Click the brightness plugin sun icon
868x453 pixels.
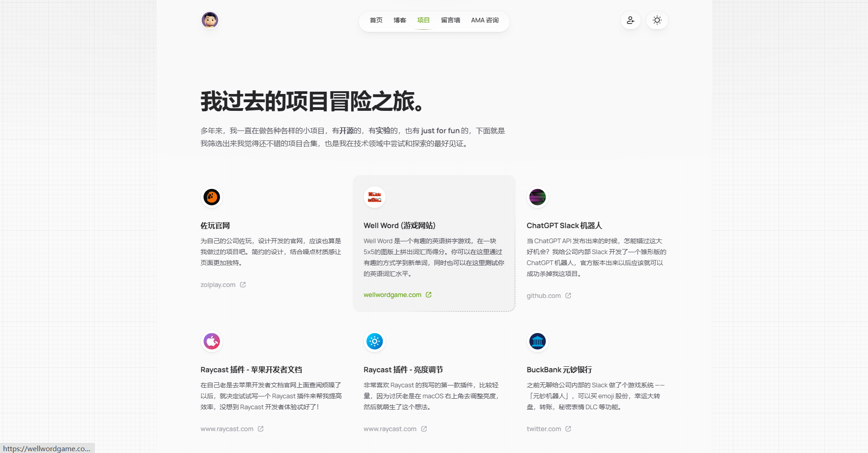(x=375, y=341)
